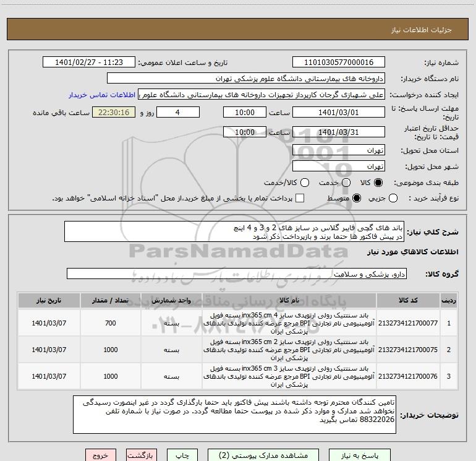Click quantity 1000 in row 2
Viewport: 476px width, 461px height.
click(x=111, y=350)
